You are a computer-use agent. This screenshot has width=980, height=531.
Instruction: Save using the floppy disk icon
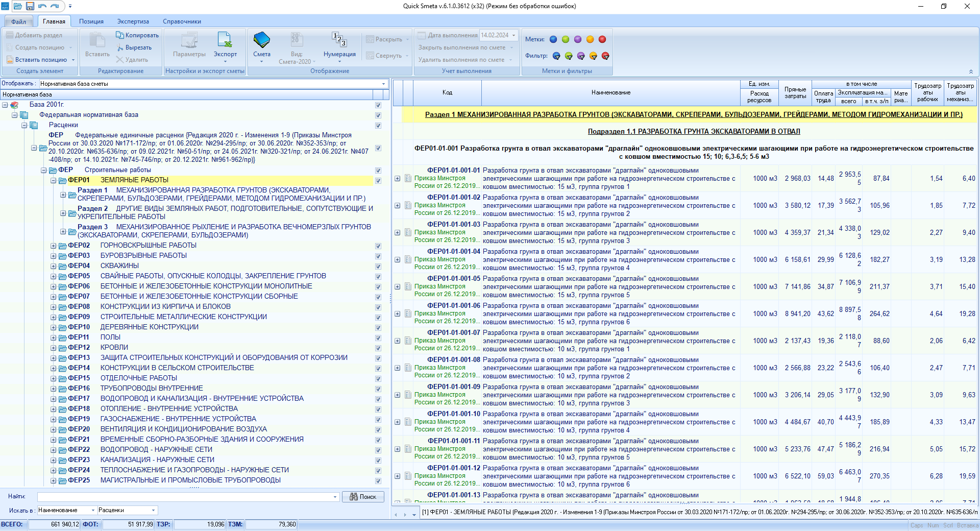(x=30, y=6)
